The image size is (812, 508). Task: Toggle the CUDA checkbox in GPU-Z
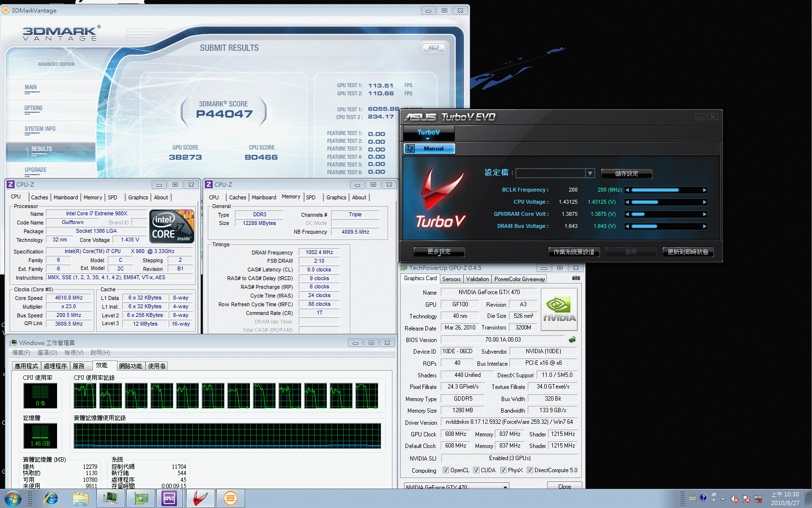477,470
